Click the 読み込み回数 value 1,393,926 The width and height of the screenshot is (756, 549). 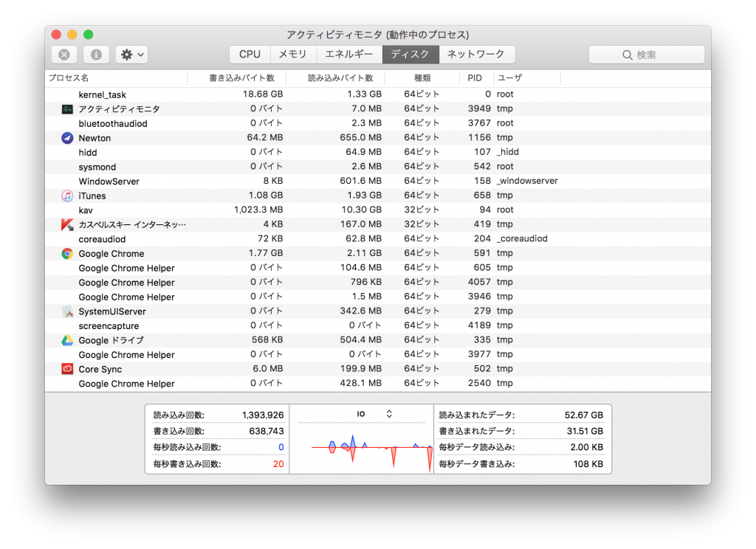tap(263, 415)
